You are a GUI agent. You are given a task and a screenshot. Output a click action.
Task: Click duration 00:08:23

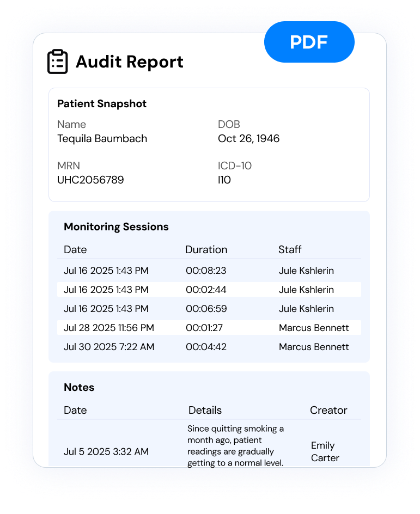point(206,271)
